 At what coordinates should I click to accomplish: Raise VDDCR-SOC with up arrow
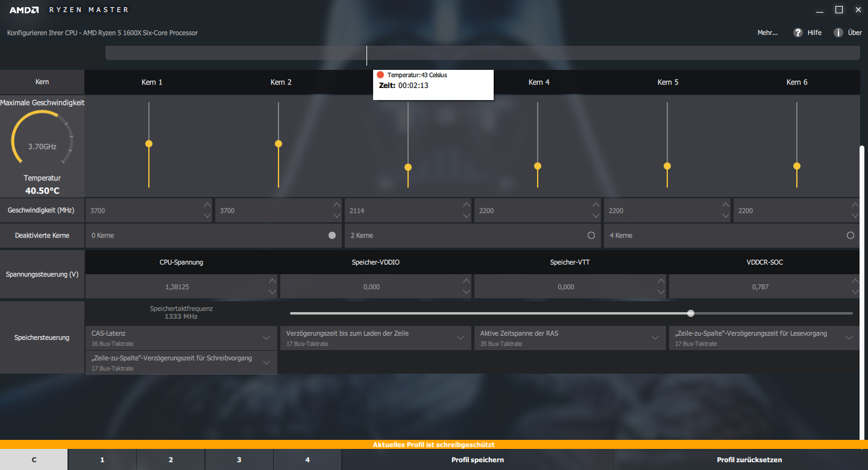coord(854,281)
